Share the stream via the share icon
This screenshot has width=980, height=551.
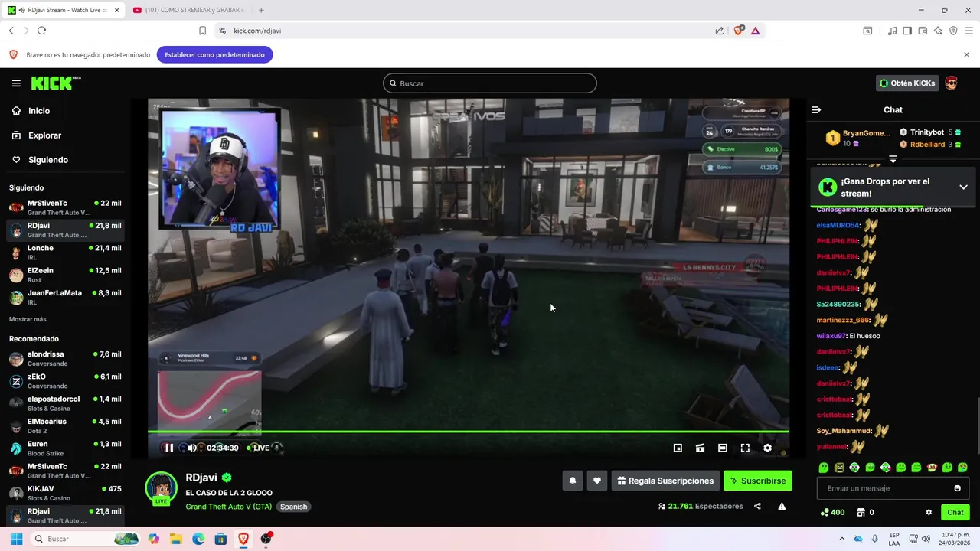(757, 506)
